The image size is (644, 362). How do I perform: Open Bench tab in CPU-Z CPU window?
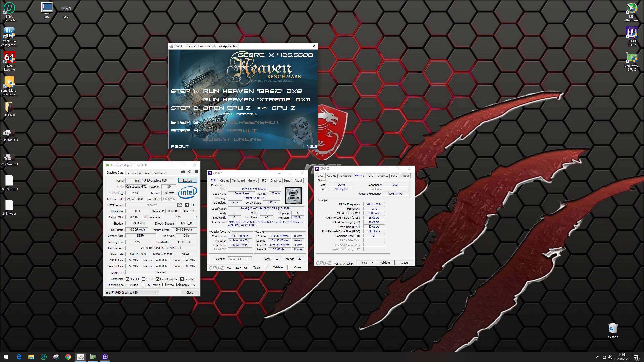(x=288, y=180)
